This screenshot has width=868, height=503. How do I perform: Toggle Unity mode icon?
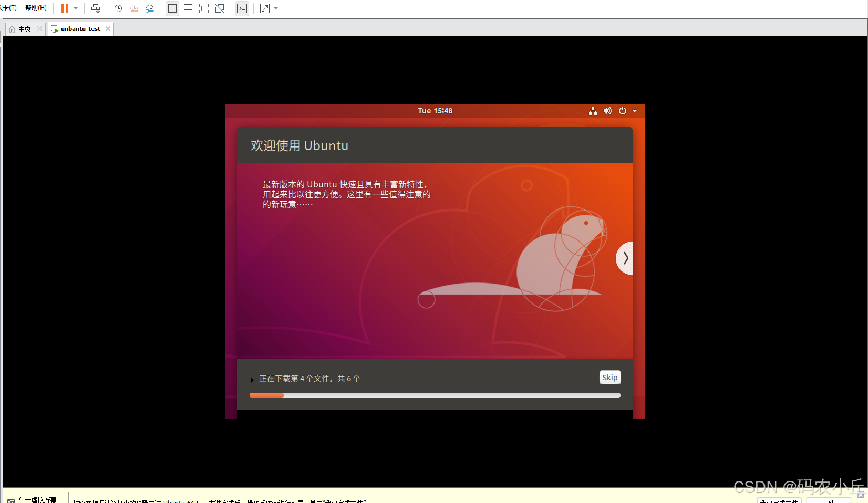(x=220, y=8)
